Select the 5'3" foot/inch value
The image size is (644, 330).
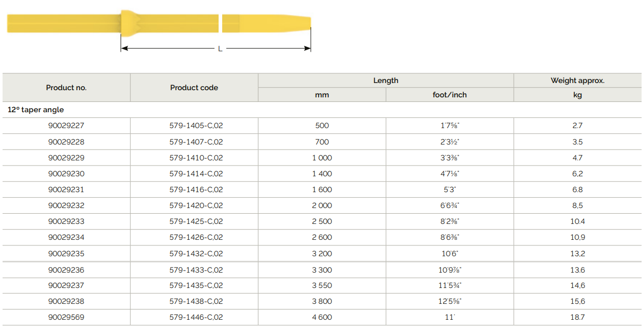[450, 190]
